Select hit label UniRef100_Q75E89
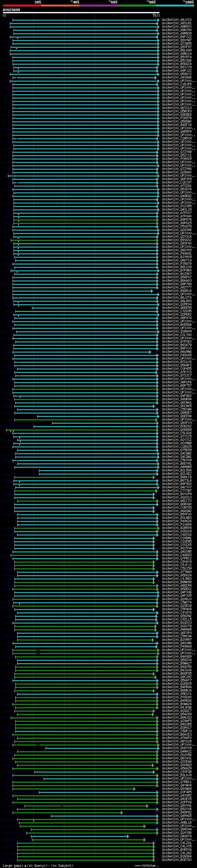Image resolution: width=197 pixels, height=868 pixels. (x=177, y=450)
